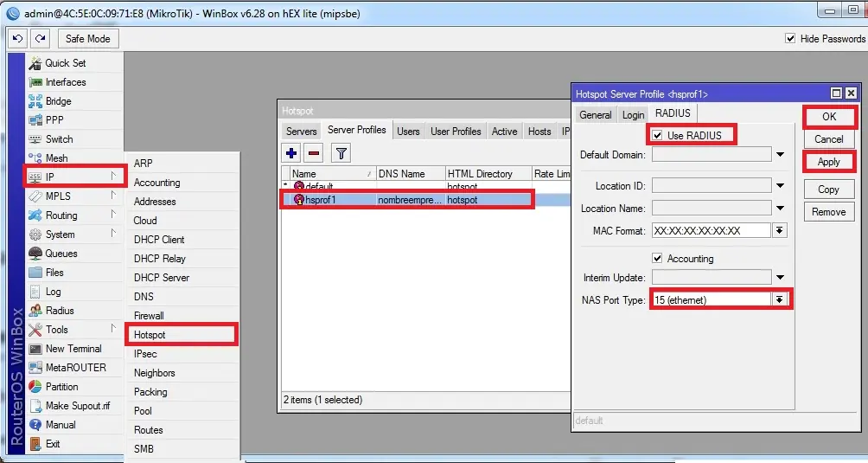The height and width of the screenshot is (463, 868).
Task: Click the Log icon in sidebar
Action: (x=35, y=292)
